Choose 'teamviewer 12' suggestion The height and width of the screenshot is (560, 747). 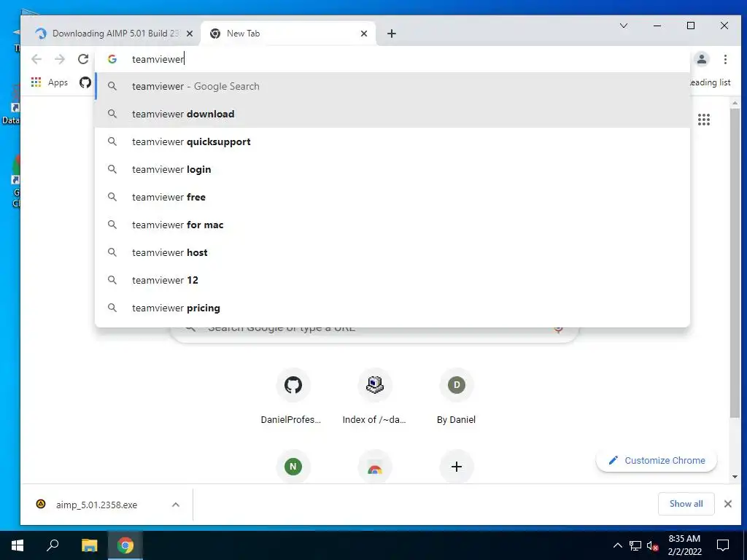click(392, 279)
